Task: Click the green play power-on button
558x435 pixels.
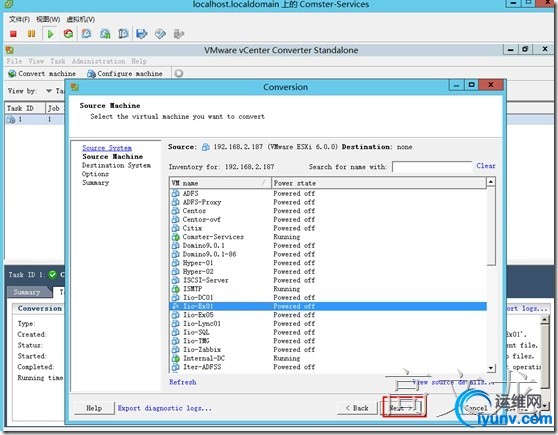Action: click(x=50, y=34)
